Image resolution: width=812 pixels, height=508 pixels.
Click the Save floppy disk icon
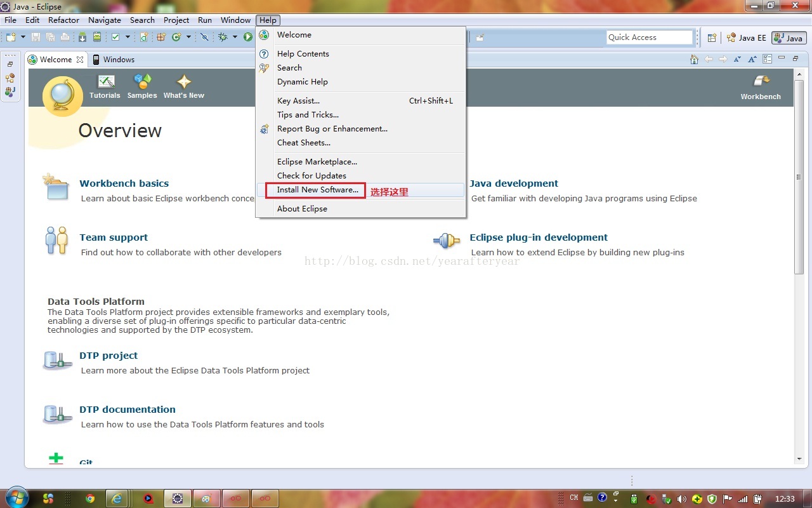pos(36,37)
